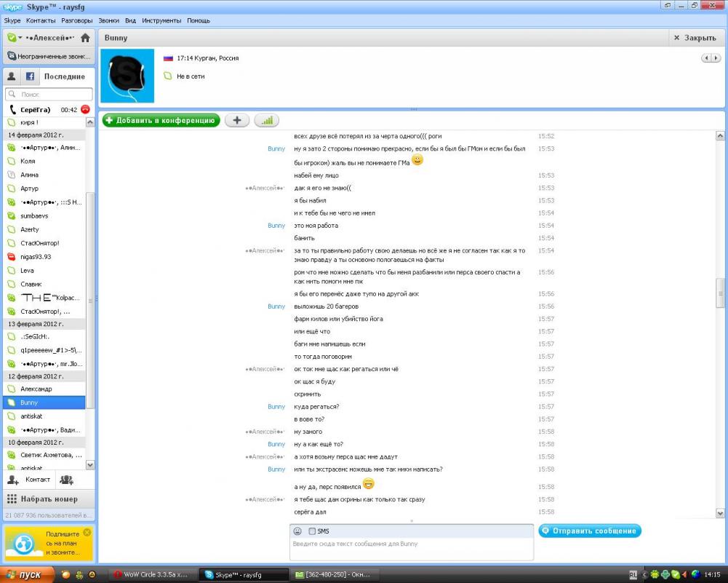Open the Инструменты menu
Image resolution: width=728 pixels, height=583 pixels.
pos(162,21)
